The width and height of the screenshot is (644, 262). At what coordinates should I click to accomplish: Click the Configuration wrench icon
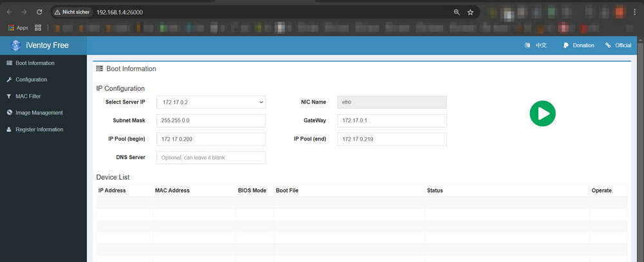(x=9, y=80)
